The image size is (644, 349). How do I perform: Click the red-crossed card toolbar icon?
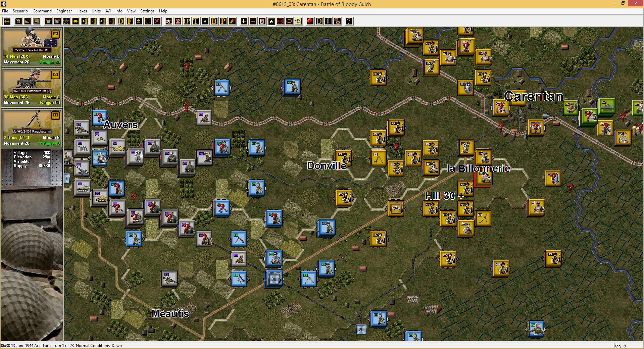click(262, 21)
